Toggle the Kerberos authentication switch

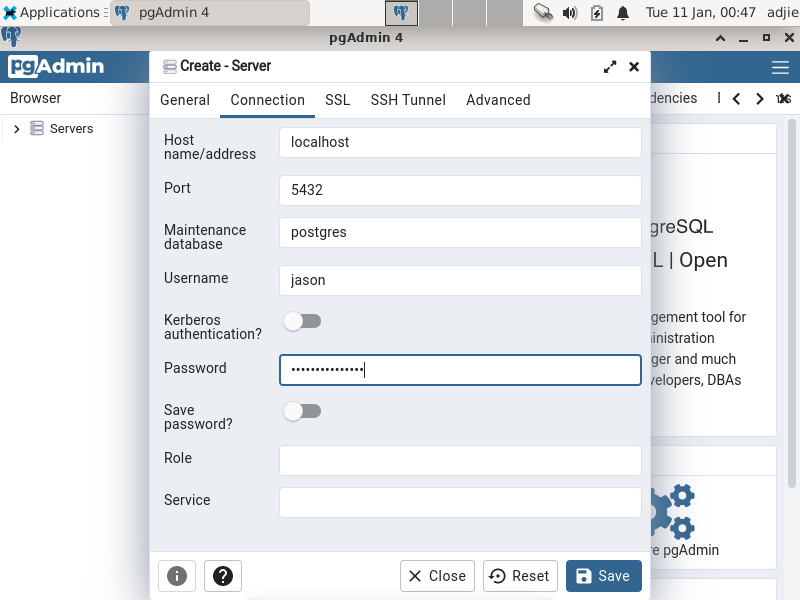pos(303,321)
